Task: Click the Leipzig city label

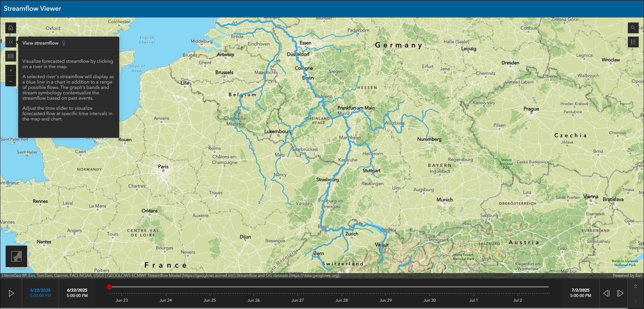Action: [469, 49]
